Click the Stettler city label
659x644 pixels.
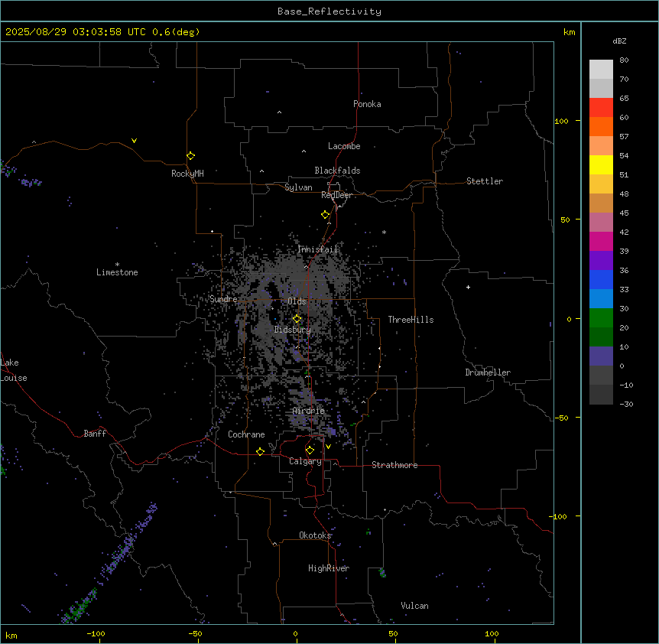point(485,181)
